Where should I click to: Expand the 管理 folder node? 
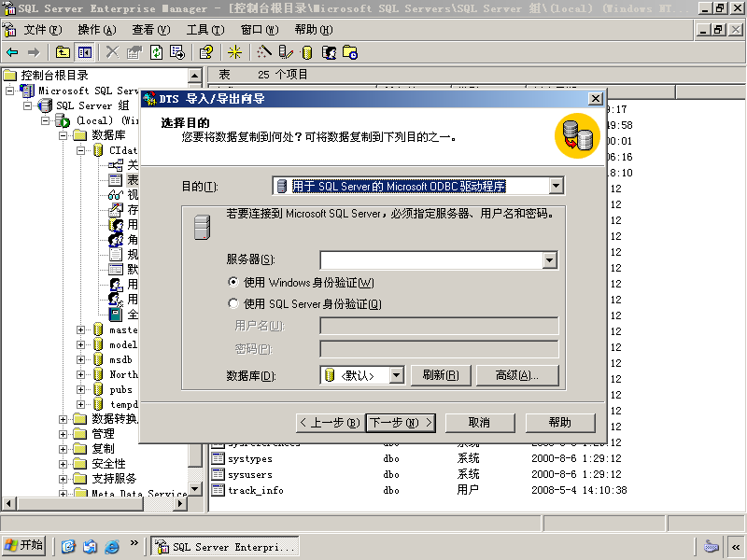(63, 434)
